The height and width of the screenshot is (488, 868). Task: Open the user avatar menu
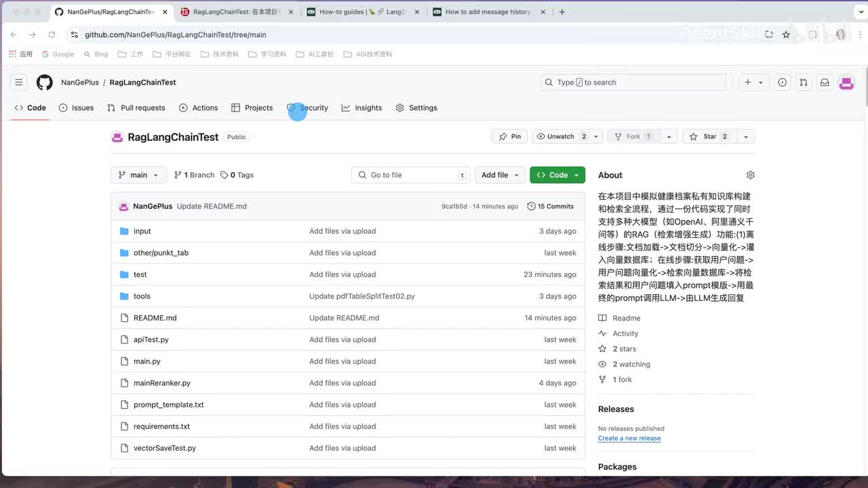coord(846,83)
